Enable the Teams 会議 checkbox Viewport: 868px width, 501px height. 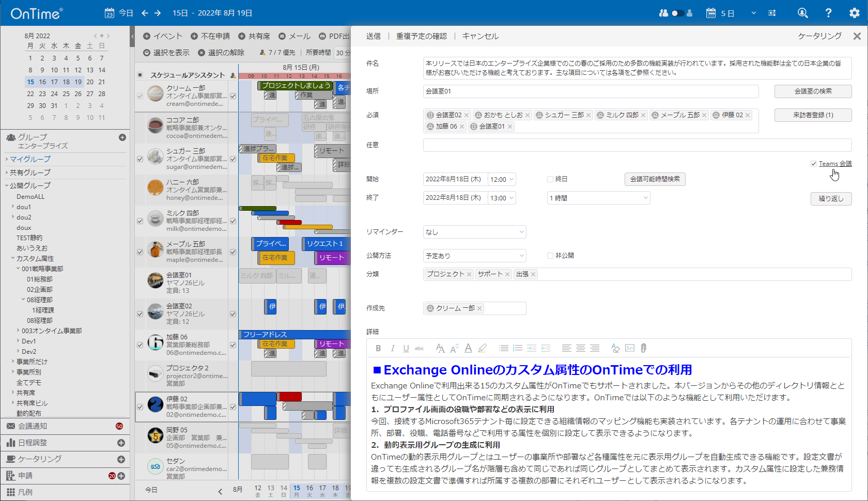point(813,163)
